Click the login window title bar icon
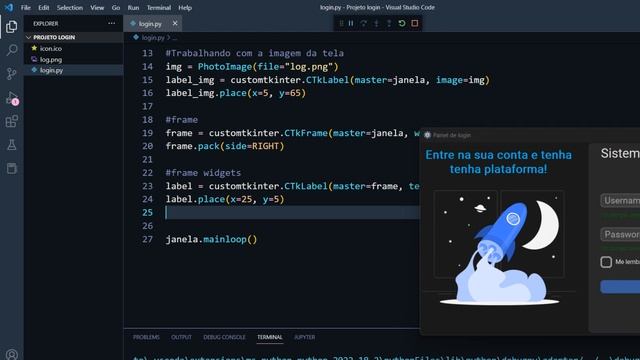The image size is (640, 360). pos(427,135)
